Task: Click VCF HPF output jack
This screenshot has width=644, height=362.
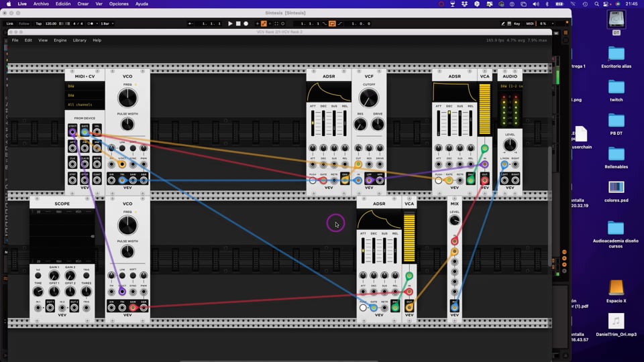Action: tap(380, 180)
